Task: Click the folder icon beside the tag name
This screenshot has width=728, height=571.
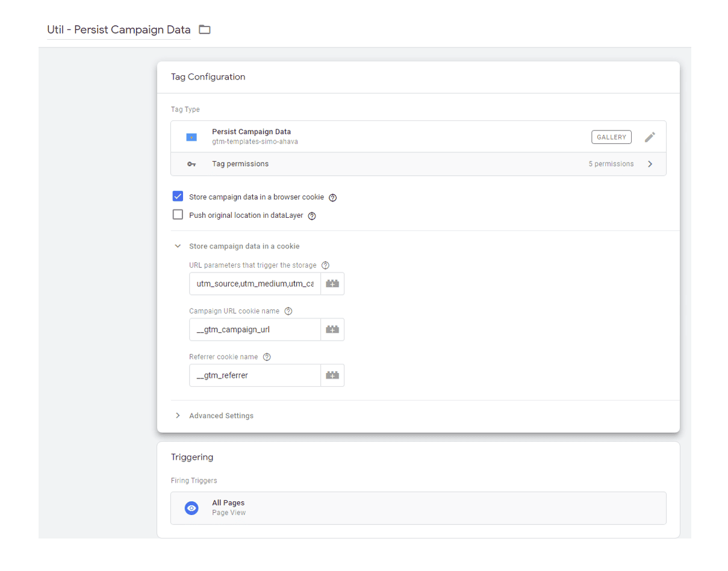Action: (x=205, y=29)
